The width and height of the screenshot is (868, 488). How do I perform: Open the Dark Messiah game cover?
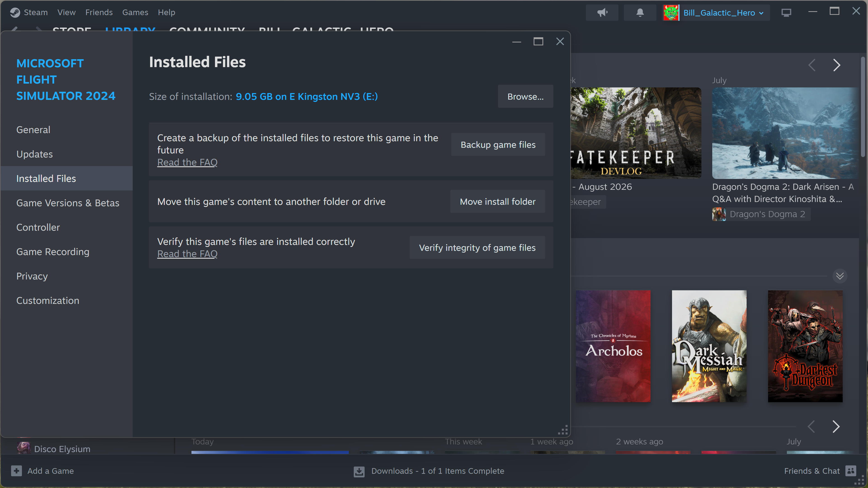(709, 346)
